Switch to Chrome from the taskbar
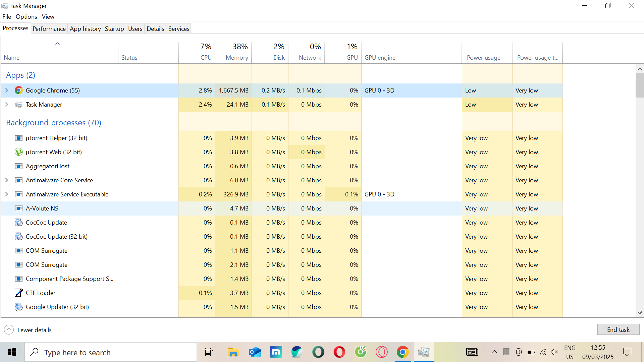Viewport: 644px width, 362px height. (x=402, y=352)
